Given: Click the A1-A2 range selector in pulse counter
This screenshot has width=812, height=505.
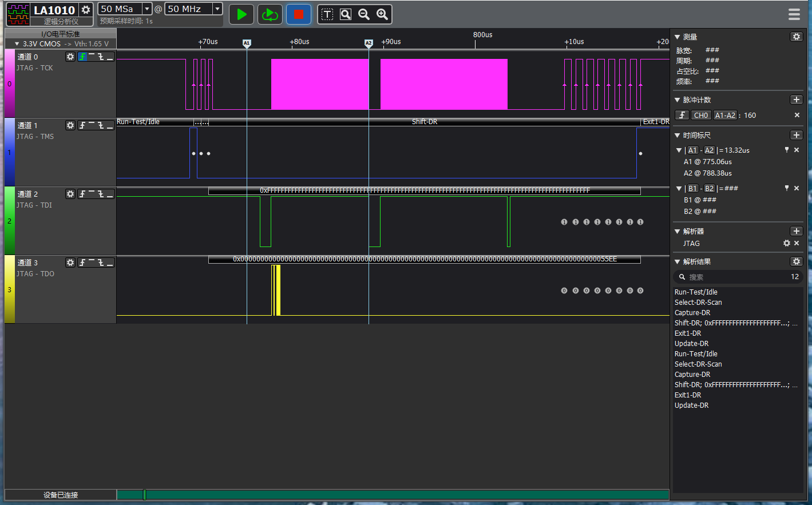Looking at the screenshot, I should pos(725,115).
